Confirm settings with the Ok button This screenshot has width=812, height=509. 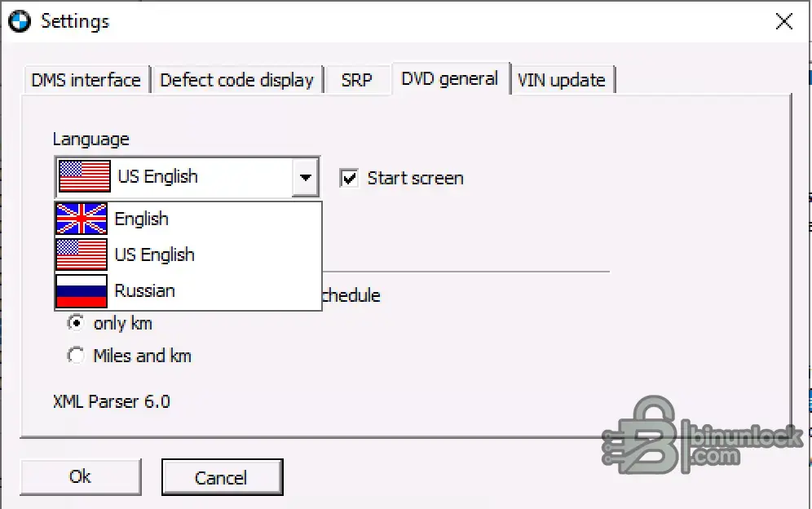click(x=81, y=476)
